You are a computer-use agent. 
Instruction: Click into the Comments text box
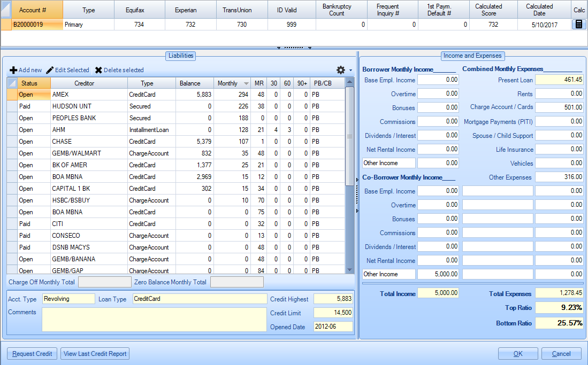click(154, 320)
